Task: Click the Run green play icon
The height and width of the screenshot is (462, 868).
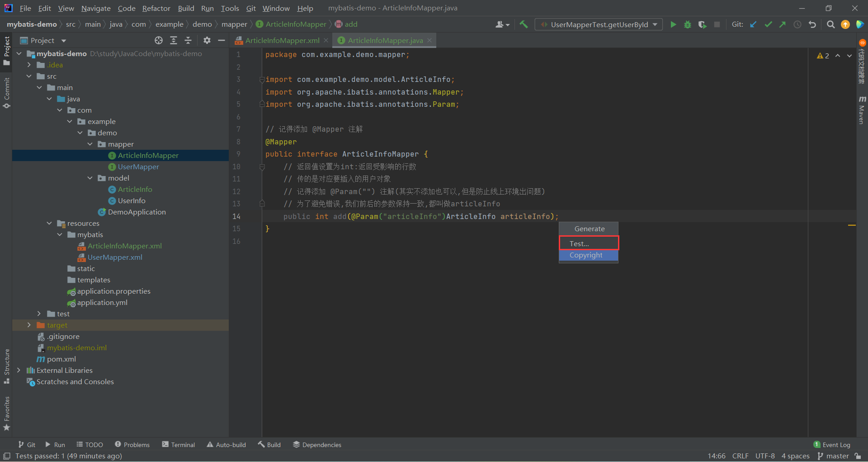Action: pos(673,24)
